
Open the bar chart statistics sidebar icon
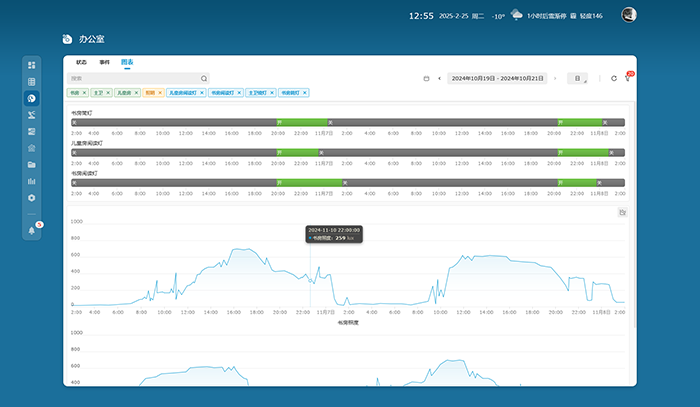(32, 181)
